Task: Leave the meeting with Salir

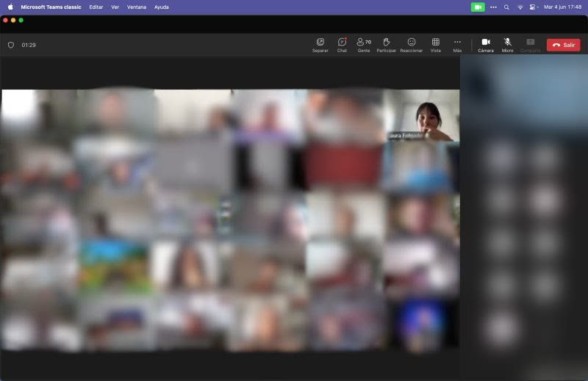Action: pos(563,45)
